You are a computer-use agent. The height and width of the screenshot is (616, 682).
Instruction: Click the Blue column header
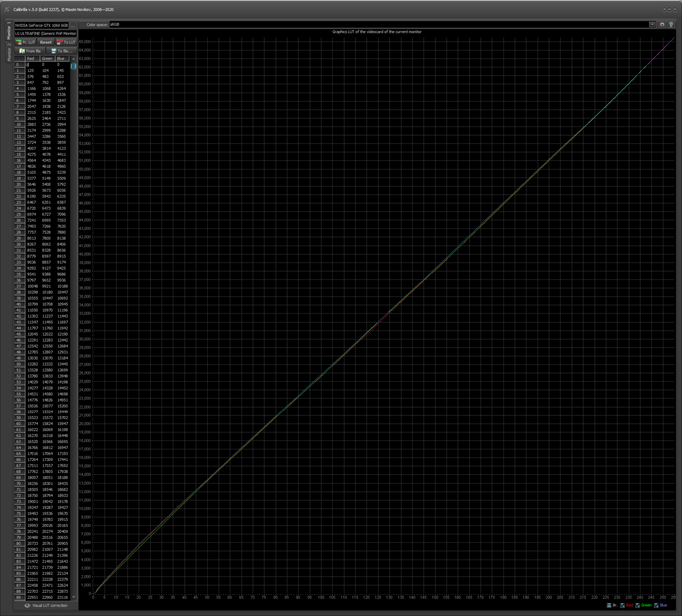click(x=63, y=59)
